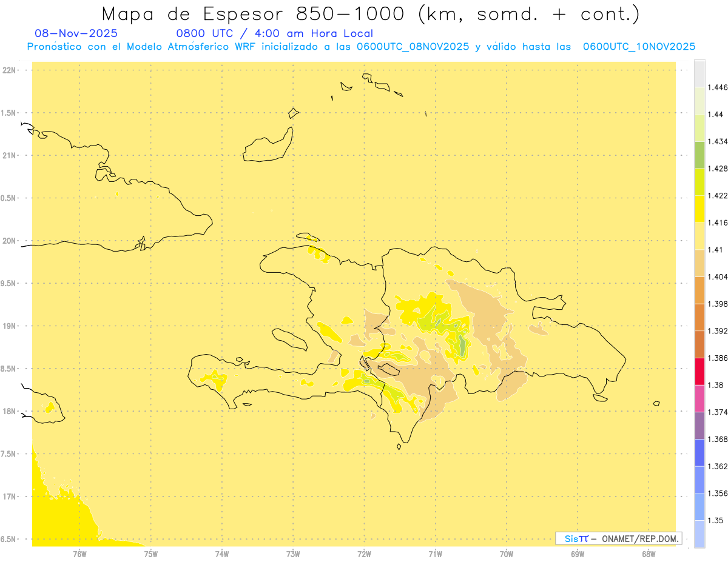
Task: Click the longitude label "74W"
Action: [222, 554]
